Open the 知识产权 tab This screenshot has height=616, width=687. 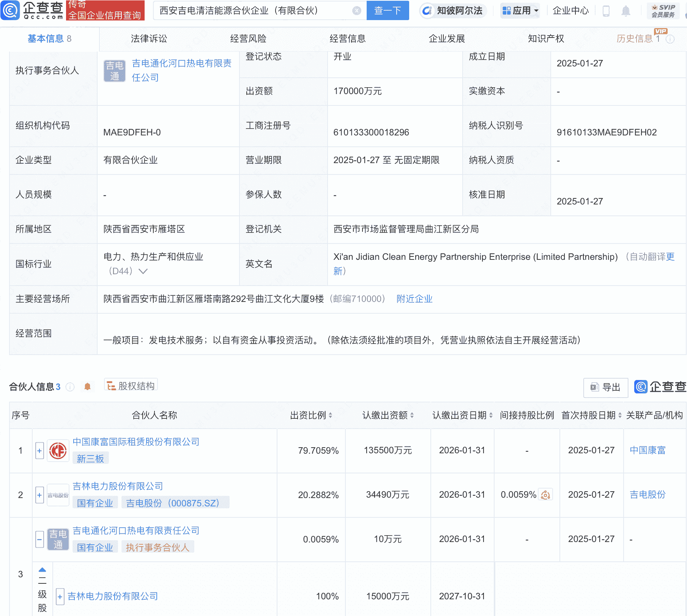[545, 38]
